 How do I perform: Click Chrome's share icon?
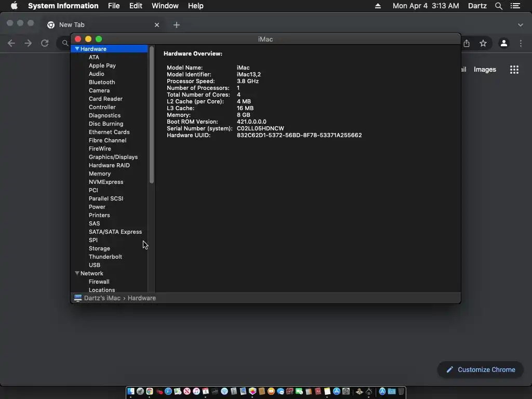[467, 43]
